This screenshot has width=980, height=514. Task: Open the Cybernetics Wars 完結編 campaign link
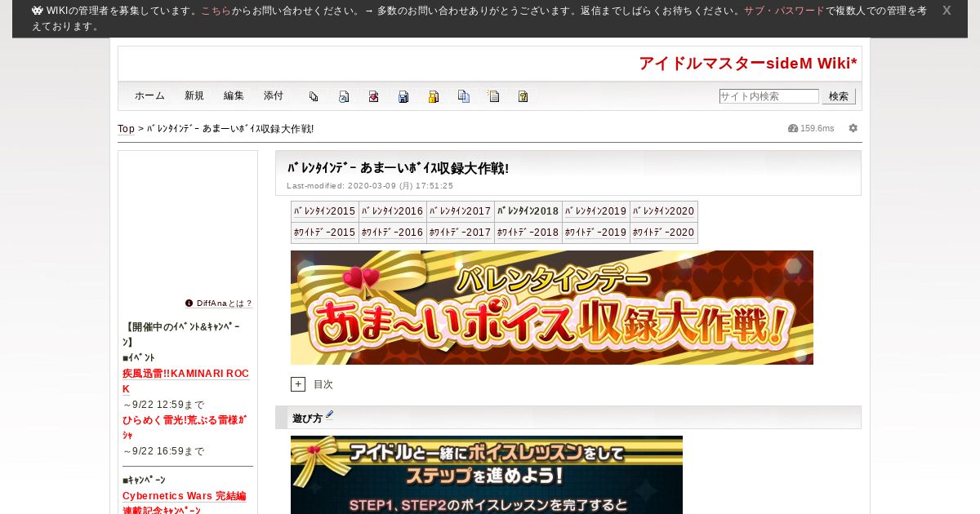185,503
